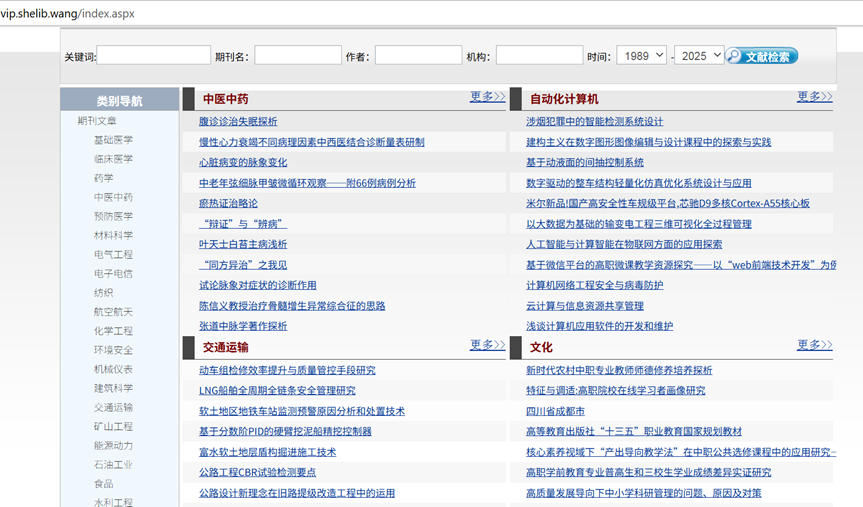
Task: Click 期刊文章 heading in the sidebar
Action: 97,121
